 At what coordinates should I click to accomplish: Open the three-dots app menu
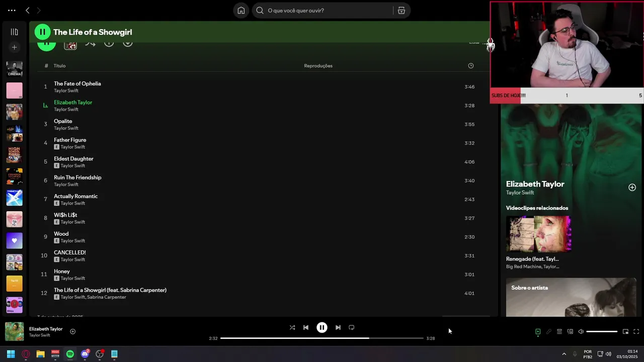(x=12, y=11)
